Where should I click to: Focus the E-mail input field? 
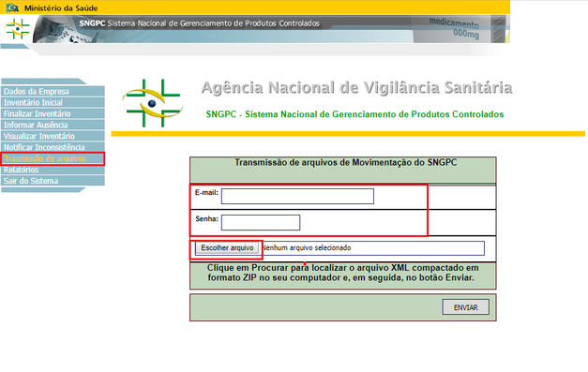click(297, 196)
